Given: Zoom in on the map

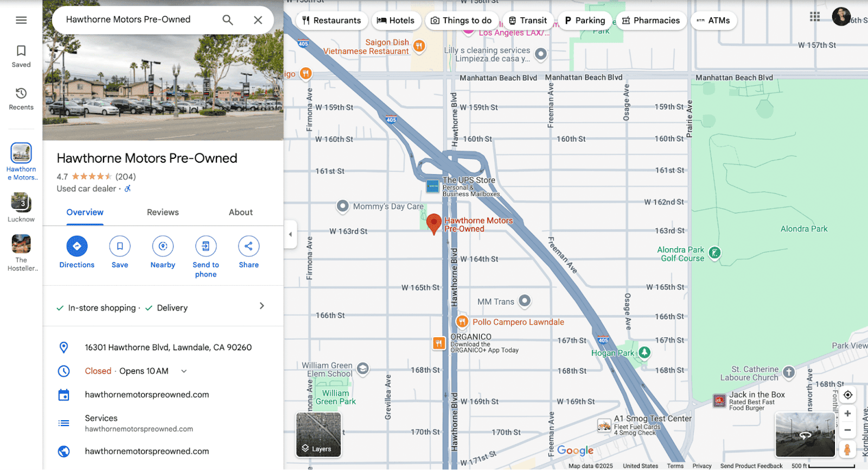Looking at the screenshot, I should 847,414.
